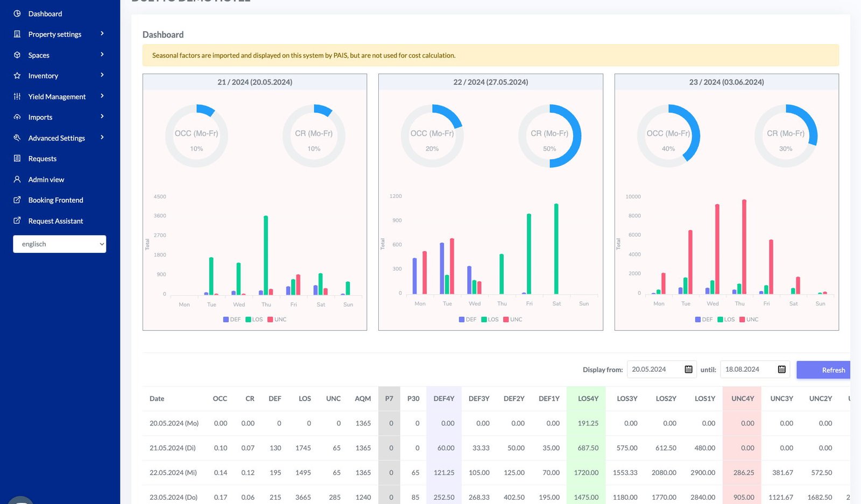Open the Request Assistant link

tap(56, 221)
